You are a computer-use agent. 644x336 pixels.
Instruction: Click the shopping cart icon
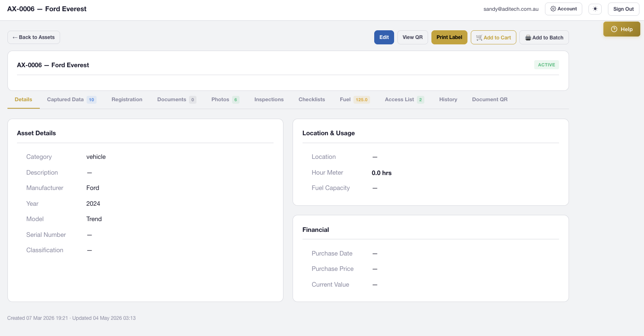pyautogui.click(x=479, y=37)
